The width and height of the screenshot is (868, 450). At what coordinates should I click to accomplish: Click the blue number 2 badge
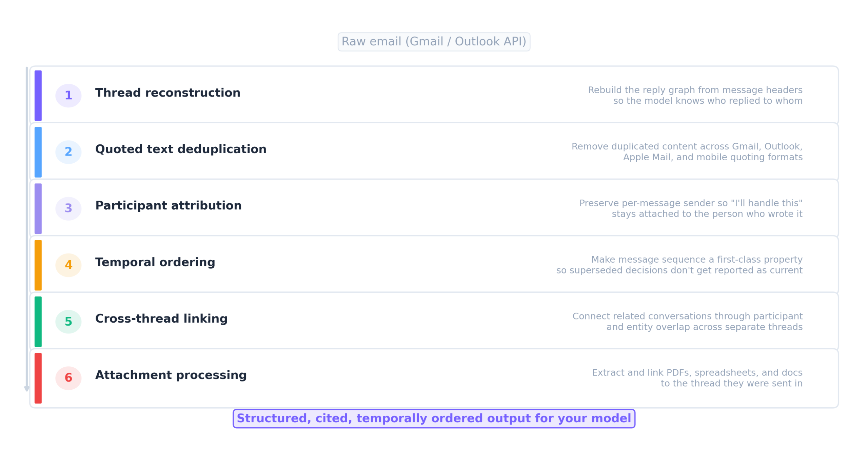click(68, 152)
